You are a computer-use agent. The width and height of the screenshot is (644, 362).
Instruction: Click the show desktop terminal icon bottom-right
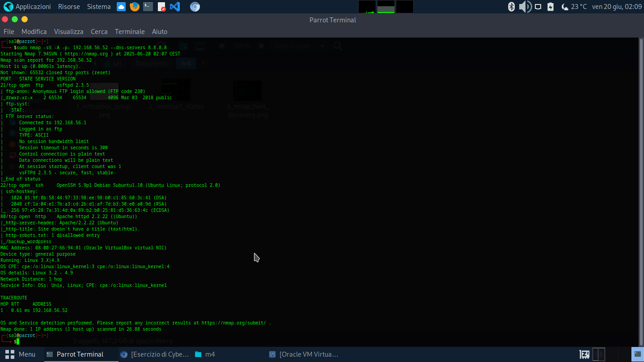(x=637, y=354)
